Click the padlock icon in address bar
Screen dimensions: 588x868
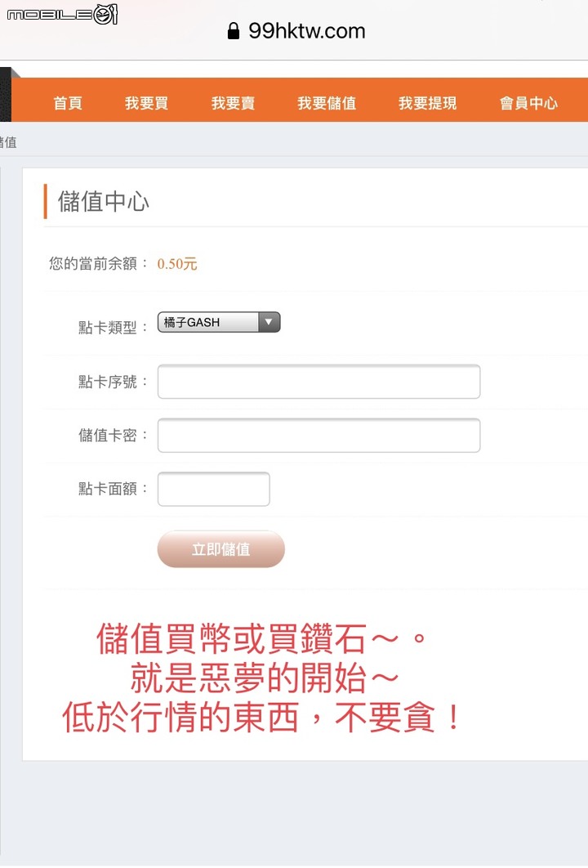(x=234, y=30)
